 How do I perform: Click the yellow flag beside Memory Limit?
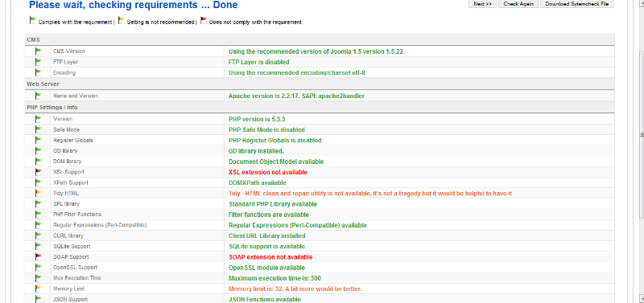[x=39, y=289]
